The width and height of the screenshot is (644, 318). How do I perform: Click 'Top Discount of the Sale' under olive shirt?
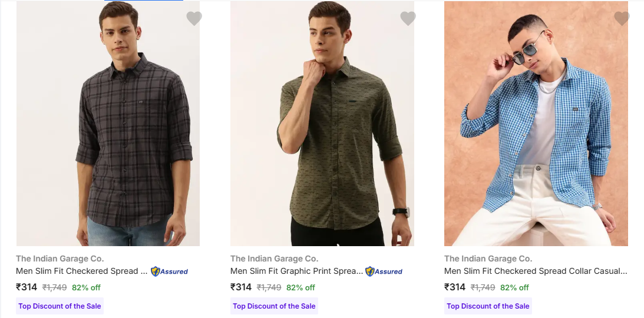tap(274, 306)
